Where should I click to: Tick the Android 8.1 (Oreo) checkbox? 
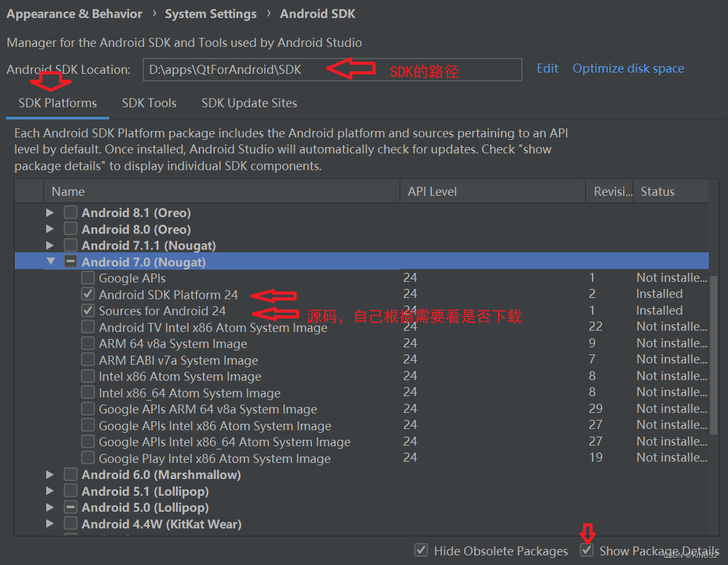[x=71, y=212]
